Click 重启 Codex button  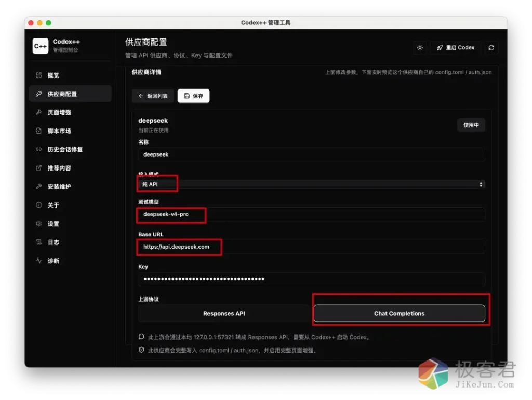coord(456,47)
